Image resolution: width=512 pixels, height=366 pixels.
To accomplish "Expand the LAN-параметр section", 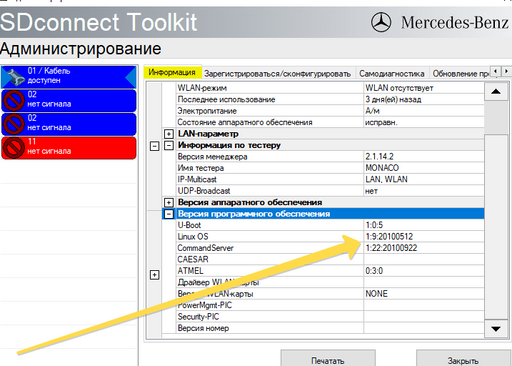I will [x=169, y=134].
